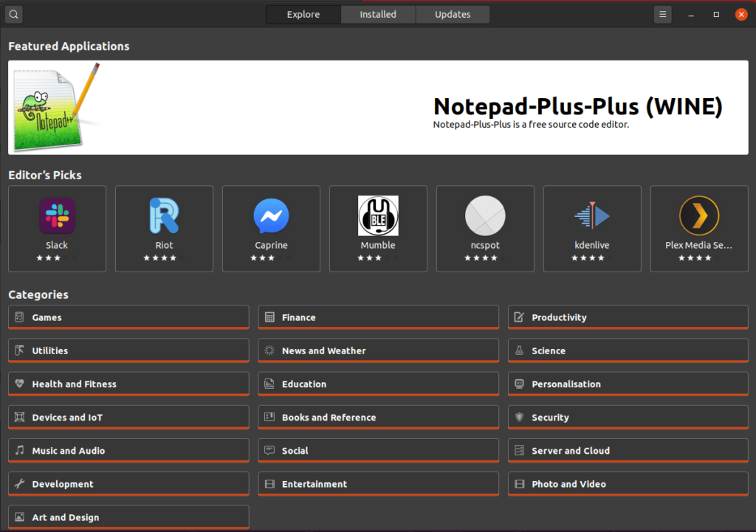Click the Productivity pencil icon
The height and width of the screenshot is (532, 756).
click(x=519, y=317)
